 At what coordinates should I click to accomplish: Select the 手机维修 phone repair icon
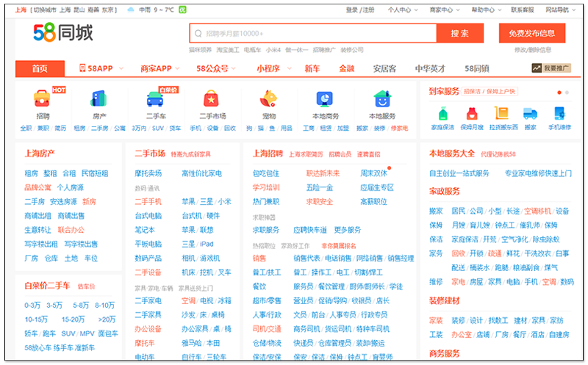coord(559,113)
